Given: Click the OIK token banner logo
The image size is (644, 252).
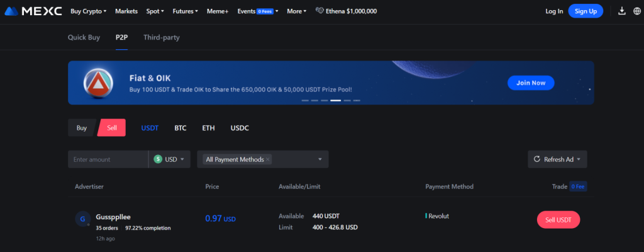Looking at the screenshot, I should [98, 83].
